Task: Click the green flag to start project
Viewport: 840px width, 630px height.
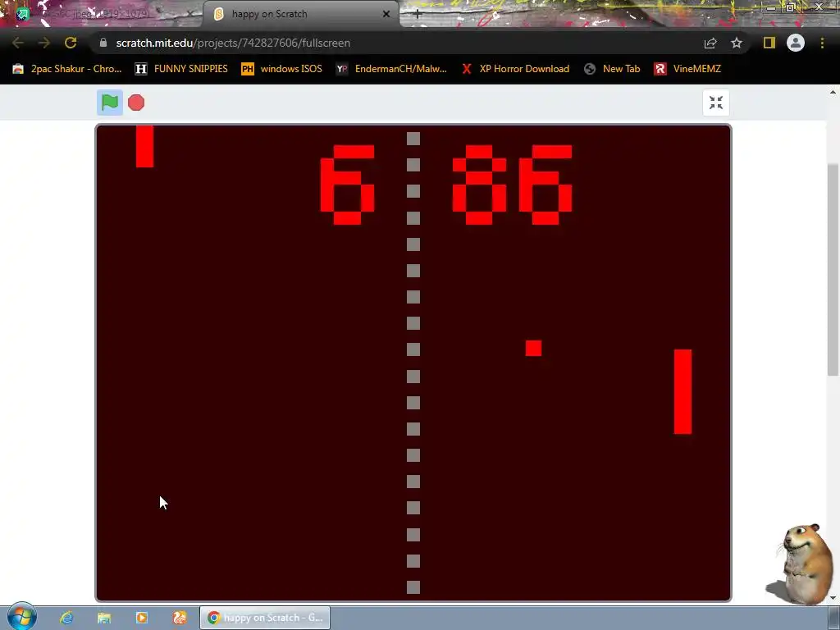Action: point(110,103)
